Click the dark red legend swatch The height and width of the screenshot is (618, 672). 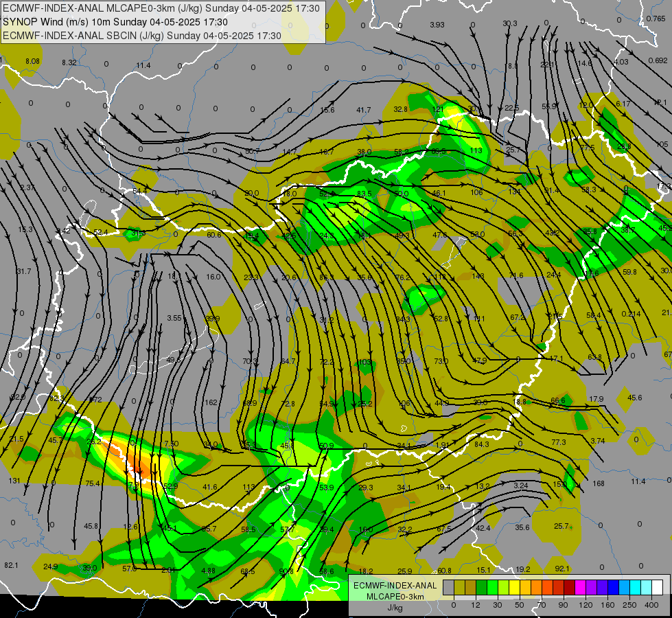(569, 587)
